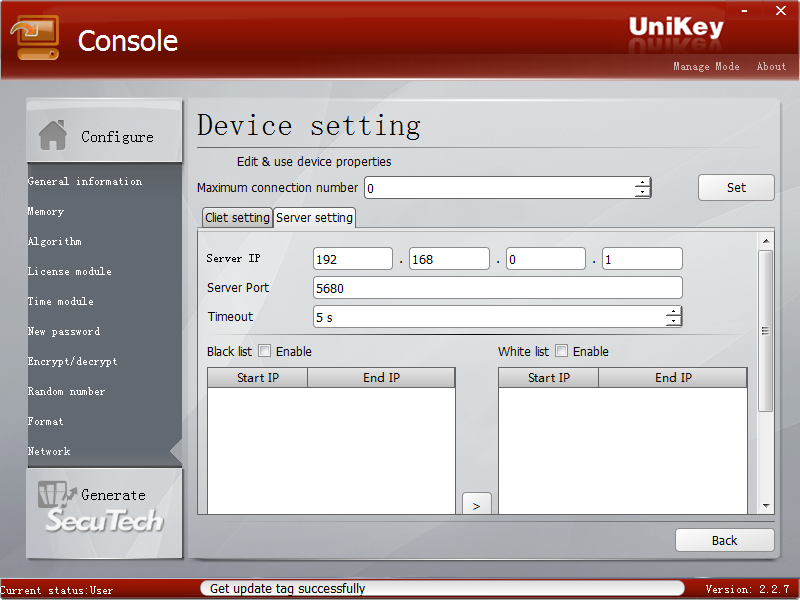Open Time module section

click(61, 302)
